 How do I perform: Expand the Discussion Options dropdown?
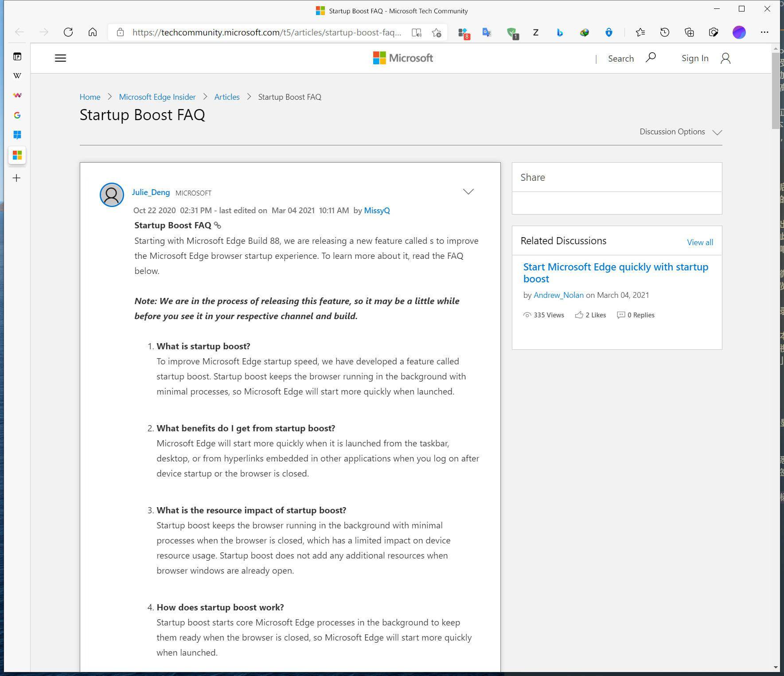681,132
